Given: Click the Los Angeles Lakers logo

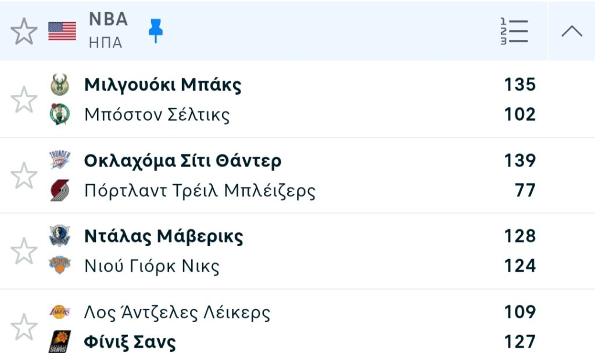Looking at the screenshot, I should click(59, 312).
